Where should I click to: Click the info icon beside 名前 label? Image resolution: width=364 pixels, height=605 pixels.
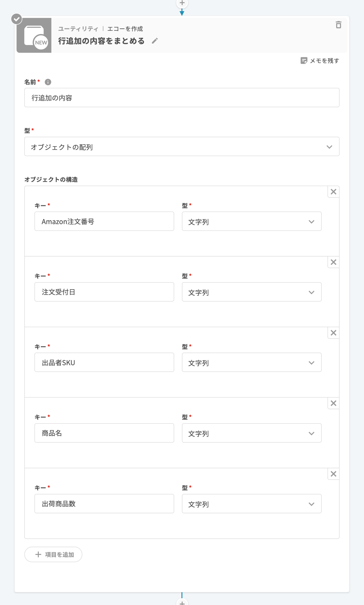(48, 82)
